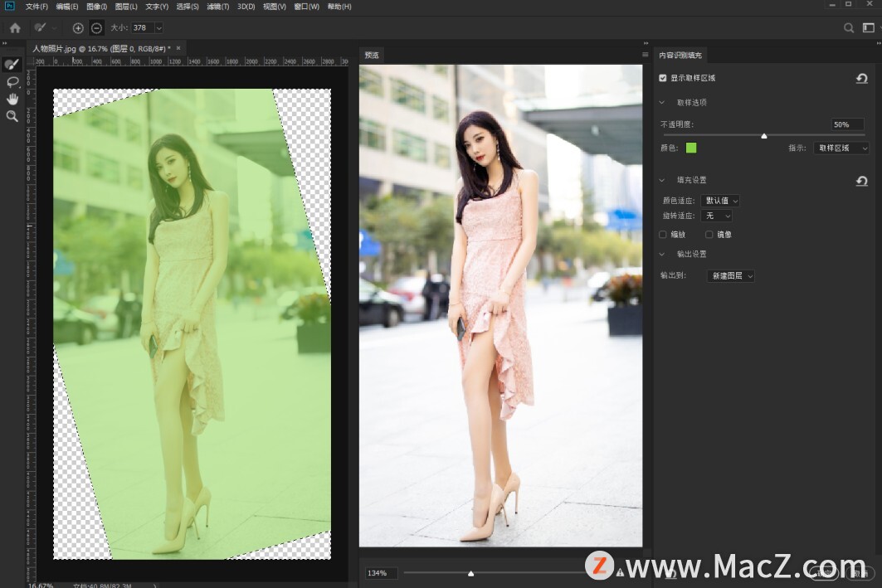
Task: Click the opacity field showing 50%
Action: tap(847, 124)
